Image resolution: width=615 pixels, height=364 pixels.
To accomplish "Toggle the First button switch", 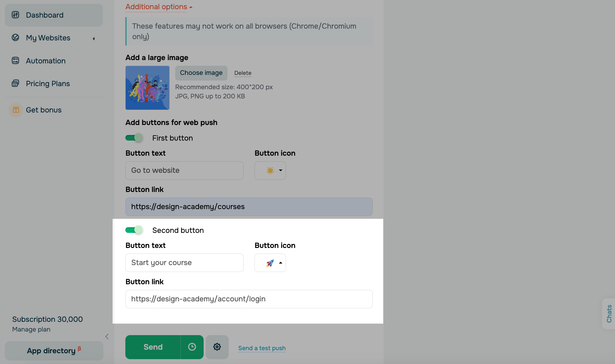I will click(x=134, y=138).
